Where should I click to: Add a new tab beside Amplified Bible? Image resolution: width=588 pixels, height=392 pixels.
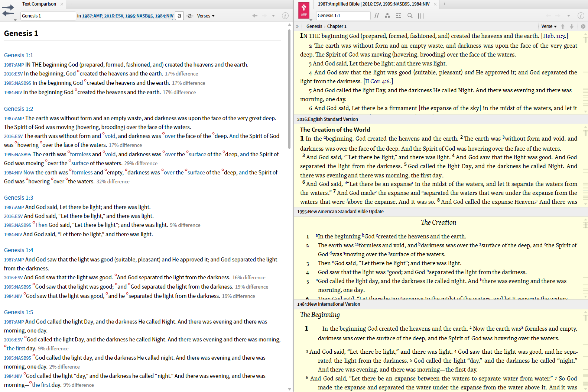444,4
